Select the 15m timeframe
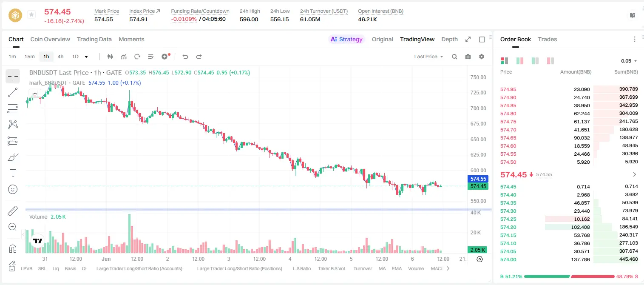Viewport: 644px width, 285px height. tap(29, 57)
